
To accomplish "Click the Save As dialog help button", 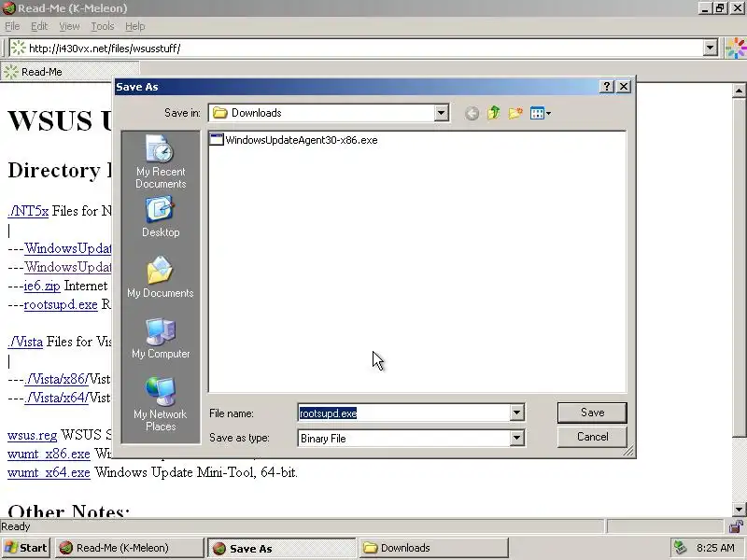I will (606, 86).
